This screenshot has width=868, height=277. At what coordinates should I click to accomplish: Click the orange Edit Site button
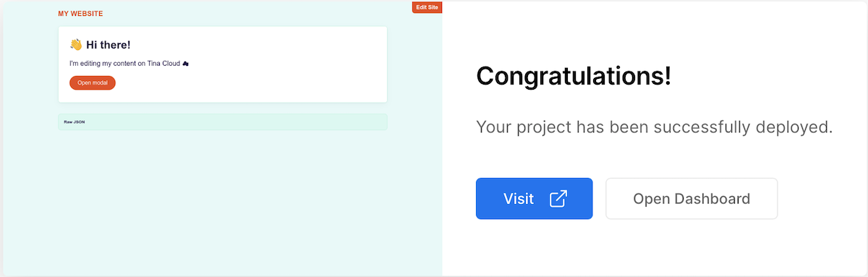(x=427, y=7)
